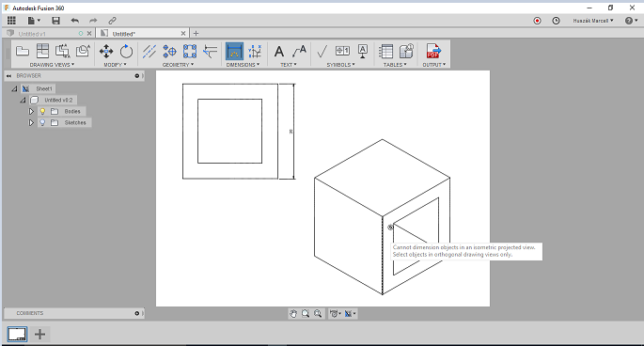Select the Datum Identifier tool

(363, 52)
